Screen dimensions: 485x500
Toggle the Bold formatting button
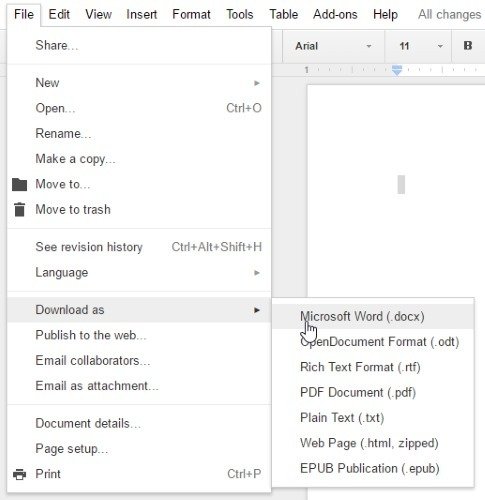coord(468,46)
